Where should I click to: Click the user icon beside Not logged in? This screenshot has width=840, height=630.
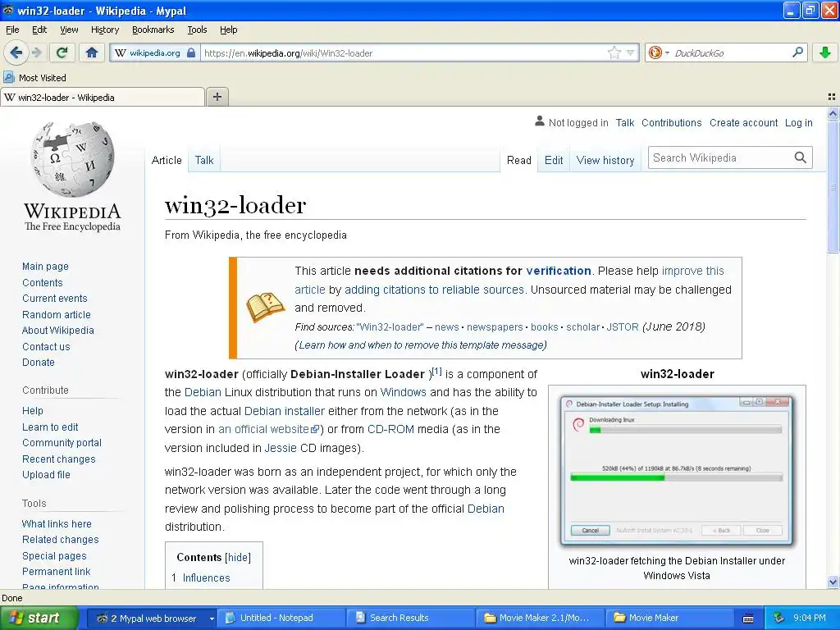coord(540,121)
